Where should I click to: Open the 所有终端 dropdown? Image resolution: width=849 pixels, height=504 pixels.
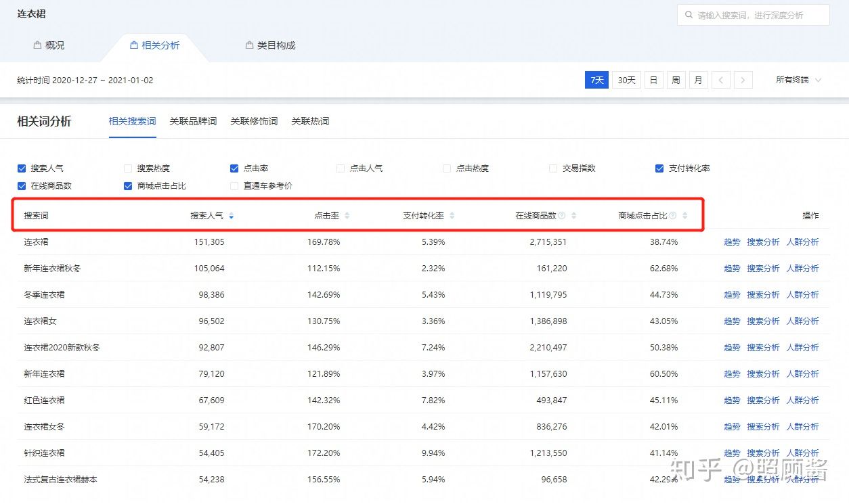pyautogui.click(x=799, y=79)
